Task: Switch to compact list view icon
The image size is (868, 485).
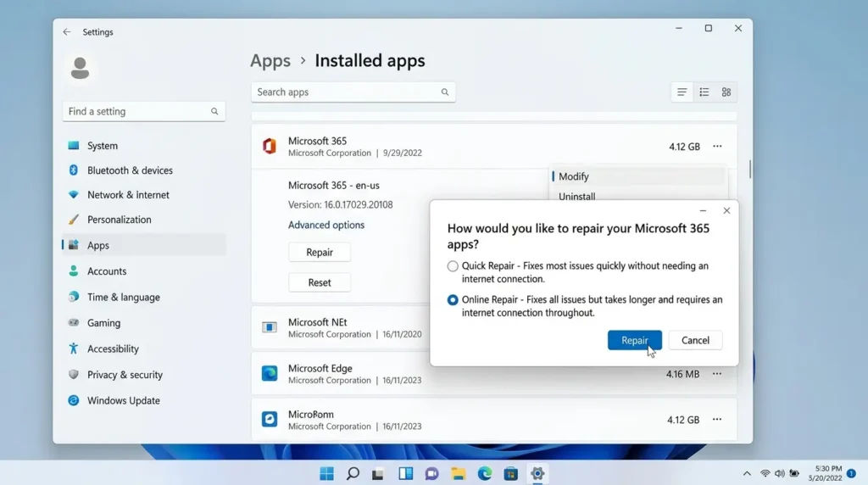Action: [682, 92]
